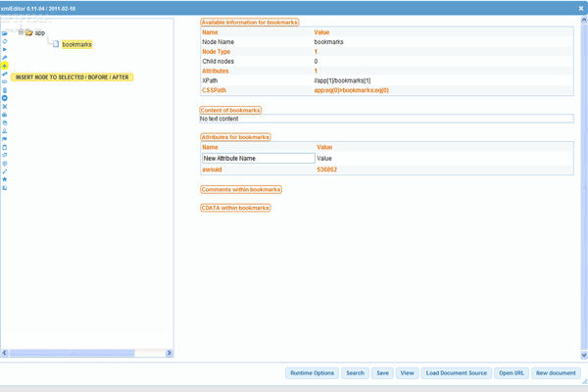Click the clipboard icon in left toolbar

click(5, 147)
